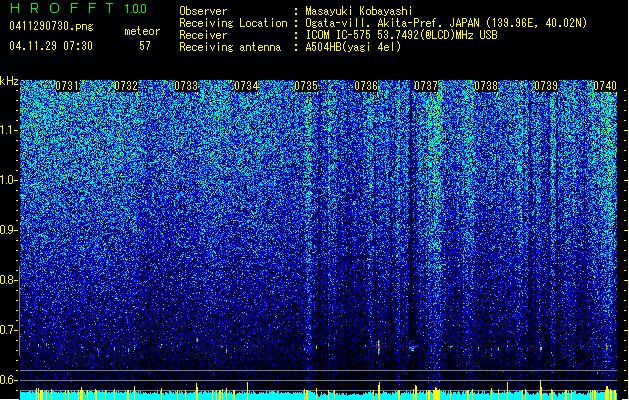Click the Receiving Location label

(233, 23)
